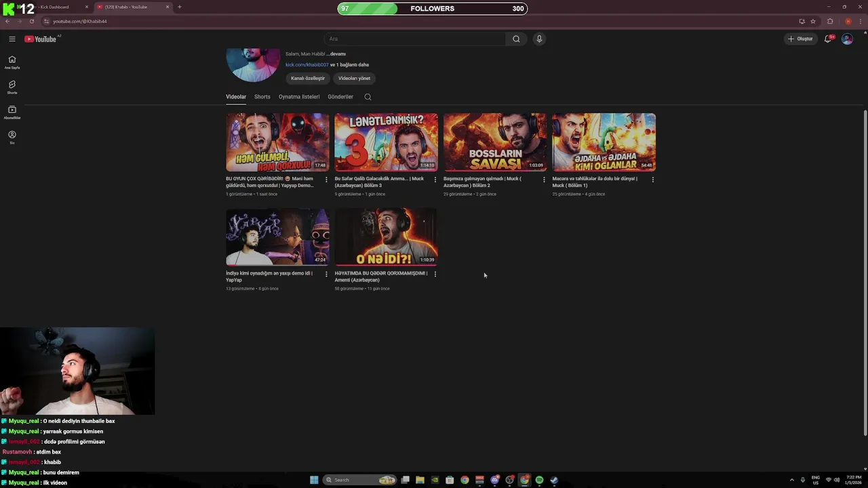This screenshot has height=488, width=868.
Task: Open Steam from the taskbar
Action: pyautogui.click(x=554, y=480)
